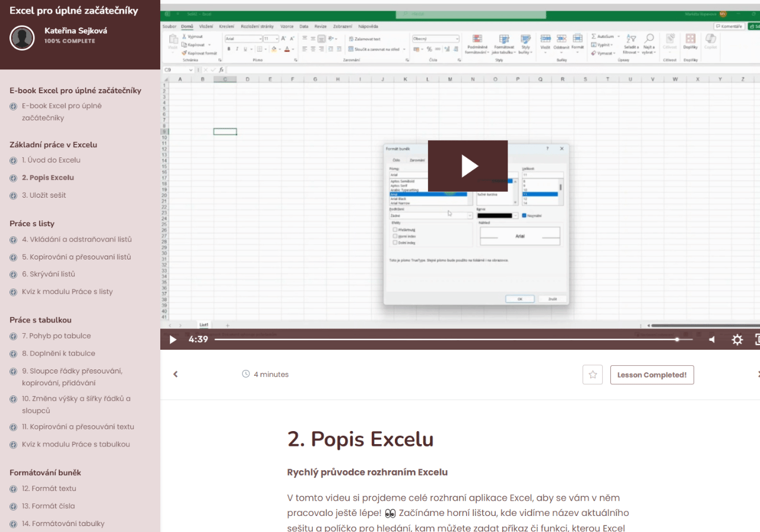Image resolution: width=760 pixels, height=532 pixels.
Task: Select lesson 2. Popis Excelu in the sidebar
Action: pyautogui.click(x=48, y=178)
